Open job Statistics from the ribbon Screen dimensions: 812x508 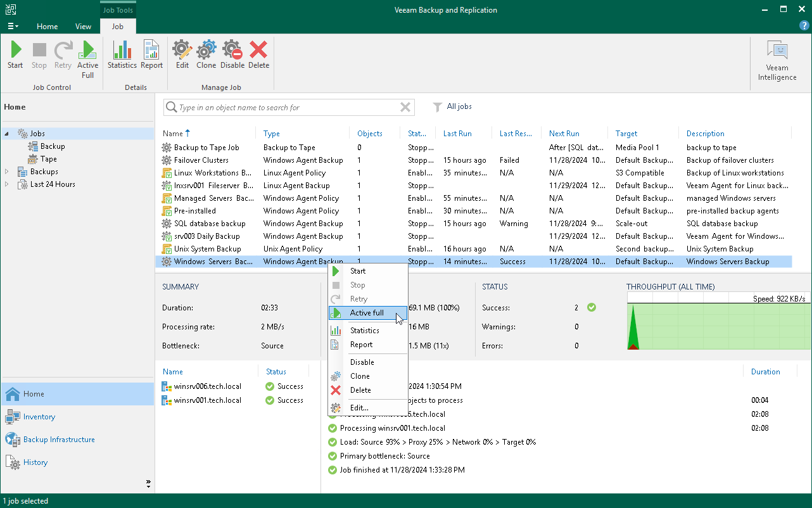click(x=122, y=50)
